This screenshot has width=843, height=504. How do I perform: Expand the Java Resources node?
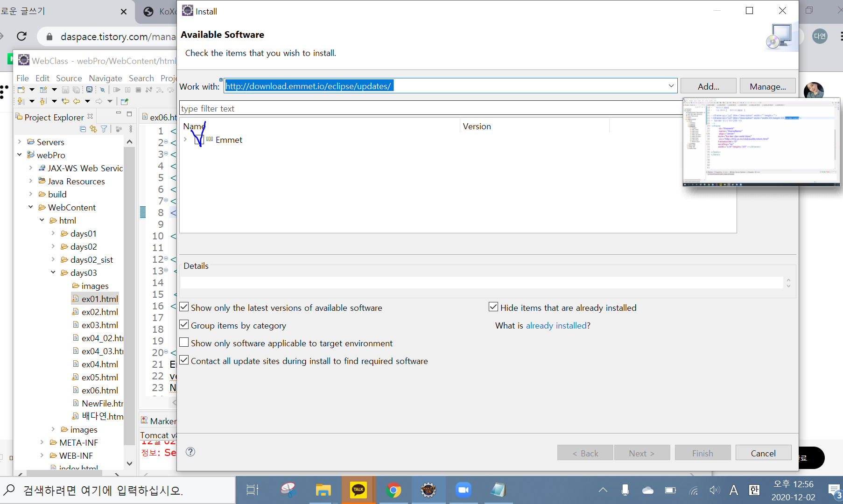tap(31, 181)
